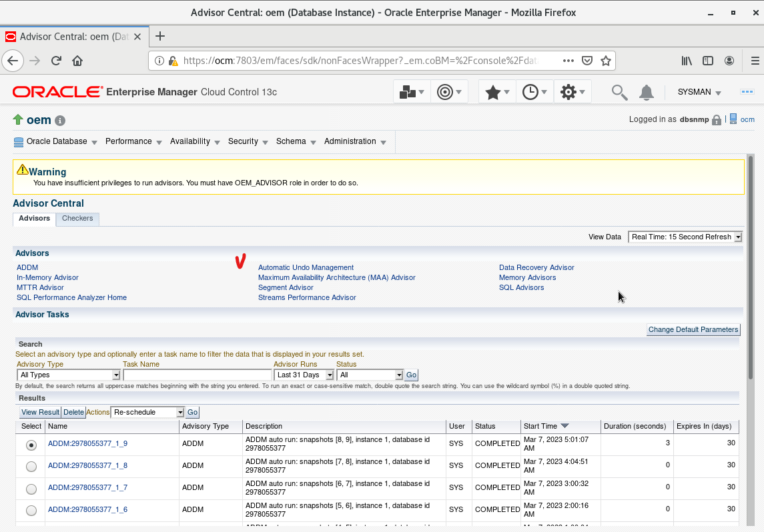Viewport: 764px width, 532px height.
Task: Open Status filter dropdown
Action: click(x=370, y=375)
